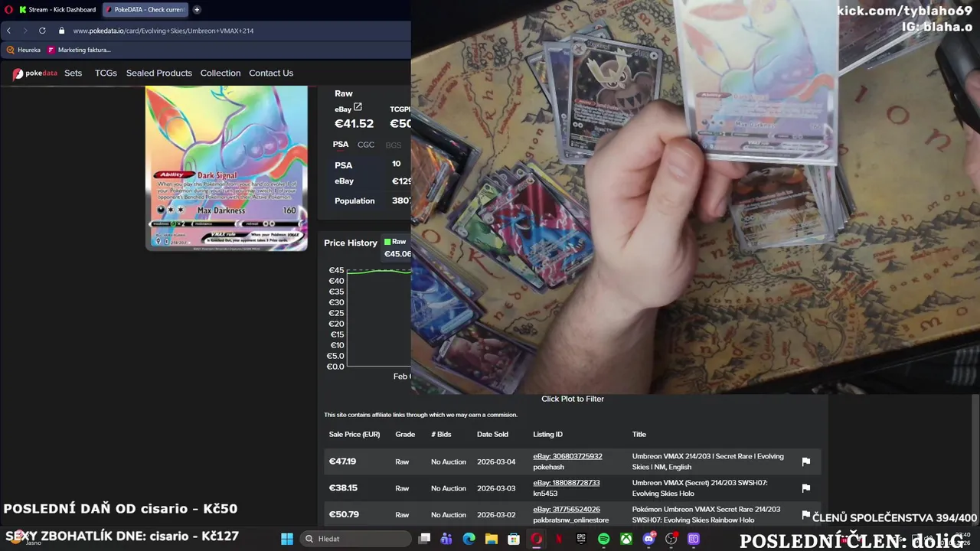Open the purple app icon after OBS
This screenshot has height=551, width=980.
(x=694, y=539)
